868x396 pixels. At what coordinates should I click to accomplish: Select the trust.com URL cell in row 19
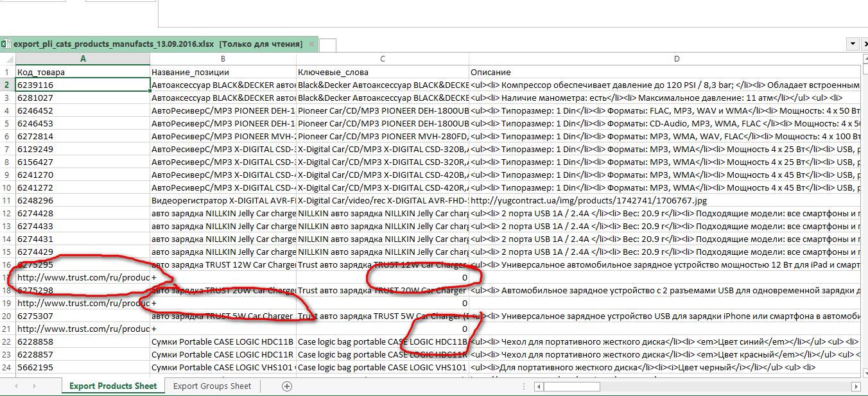click(83, 303)
